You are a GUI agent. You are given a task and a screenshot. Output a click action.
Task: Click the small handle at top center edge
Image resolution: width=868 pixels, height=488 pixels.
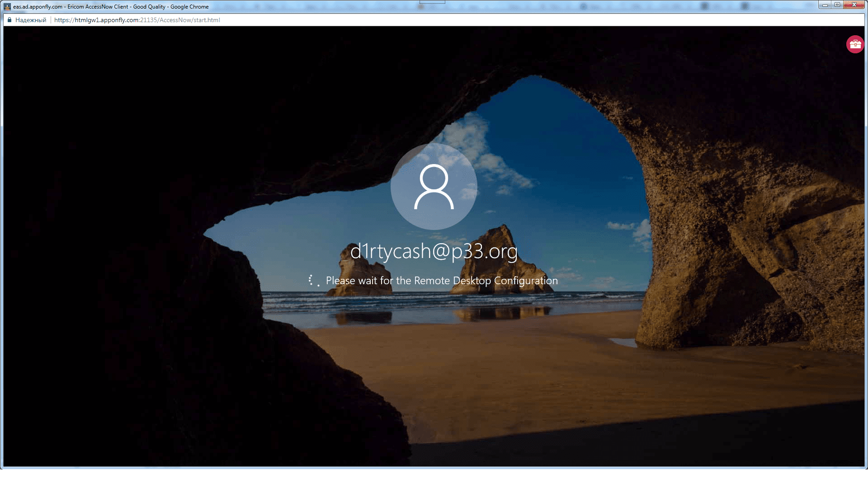coord(432,2)
